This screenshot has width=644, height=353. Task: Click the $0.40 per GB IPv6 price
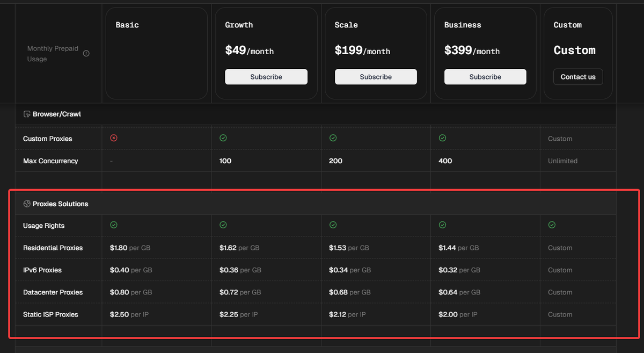pos(131,270)
